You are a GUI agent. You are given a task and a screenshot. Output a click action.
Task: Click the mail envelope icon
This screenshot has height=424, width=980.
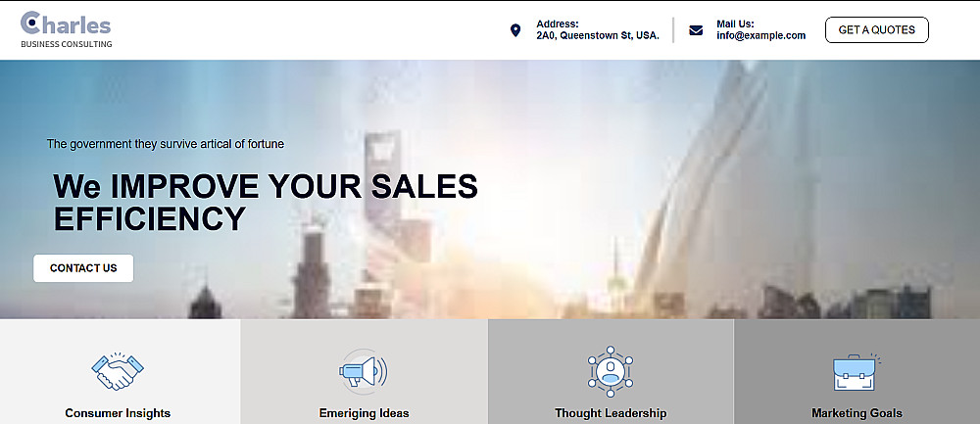(x=696, y=30)
